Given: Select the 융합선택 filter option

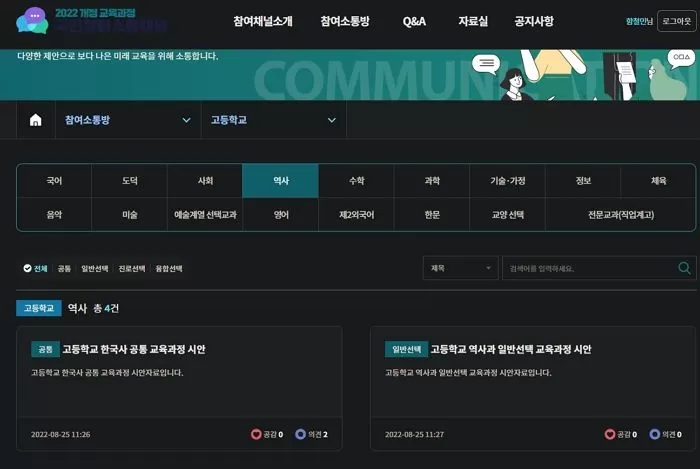Looking at the screenshot, I should (169, 268).
